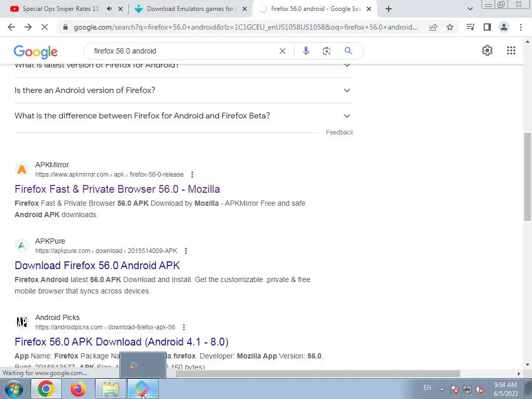Screen dimensions: 532x399
Task: Mute the Special Ops Sniper tab audio
Action: click(109, 9)
